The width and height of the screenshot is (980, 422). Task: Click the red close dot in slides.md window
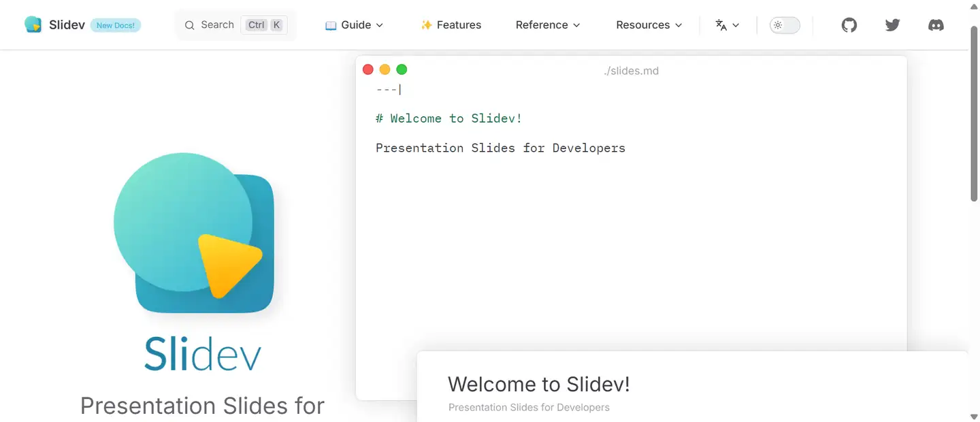[368, 69]
